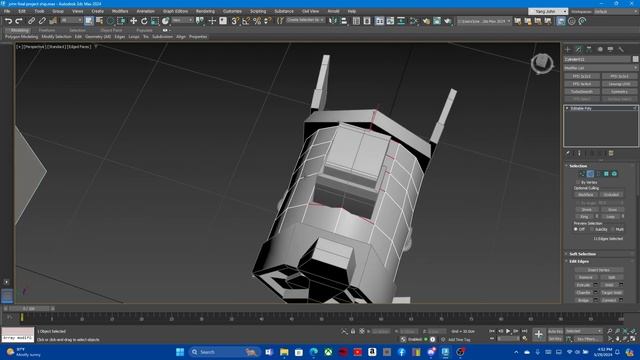The image size is (640, 360).
Task: Open the reference coordinate system dropdown
Action: coord(182,20)
